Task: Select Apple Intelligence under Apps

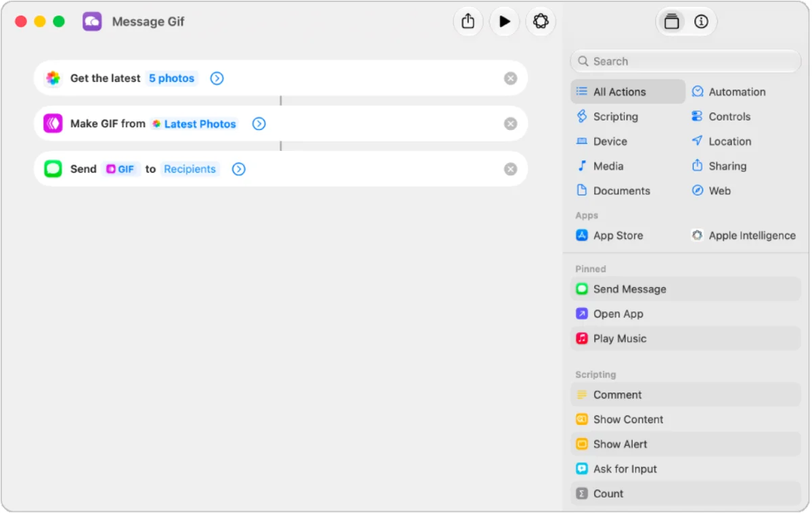Action: [x=743, y=236]
